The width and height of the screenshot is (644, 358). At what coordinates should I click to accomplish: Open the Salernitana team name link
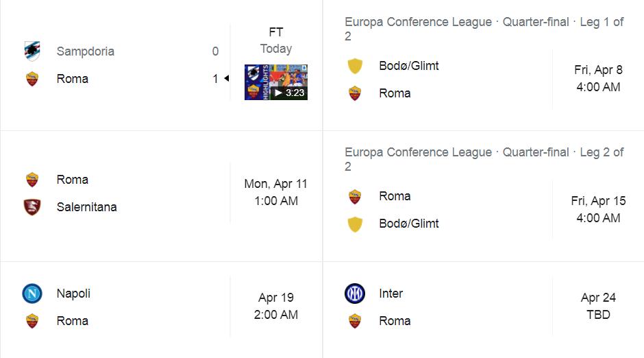[86, 206]
